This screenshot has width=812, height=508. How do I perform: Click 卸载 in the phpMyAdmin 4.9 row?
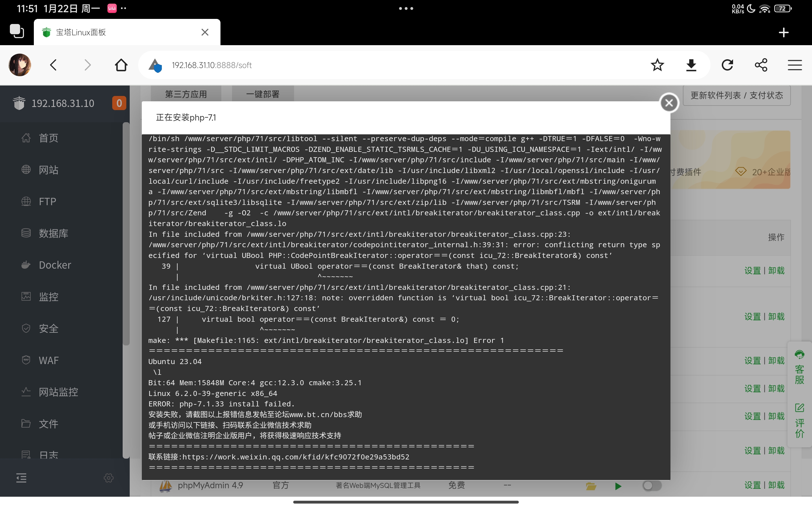776,485
